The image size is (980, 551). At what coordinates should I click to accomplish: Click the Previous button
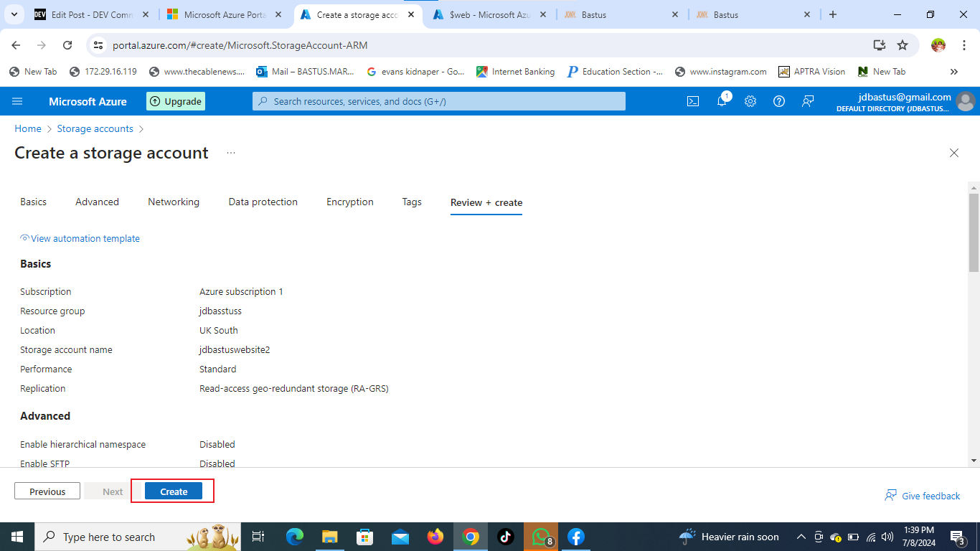pyautogui.click(x=47, y=491)
